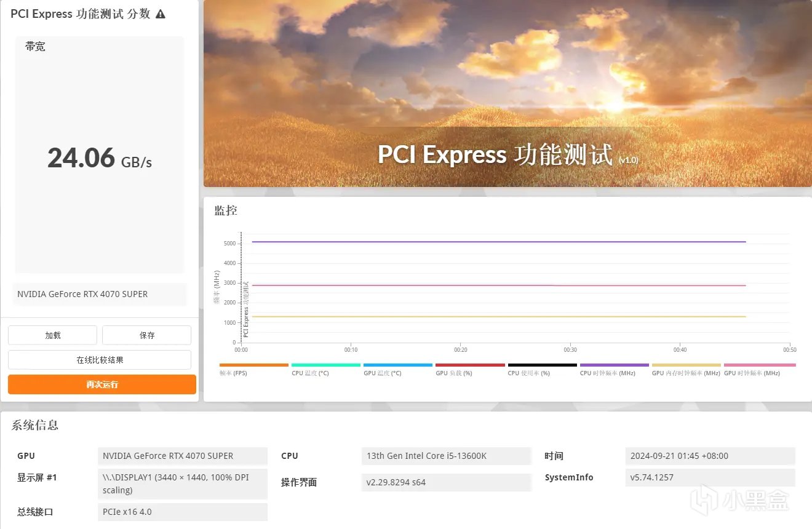Toggle the CPU 使用率 (%) legend series
This screenshot has width=812, height=529.
tap(542, 370)
